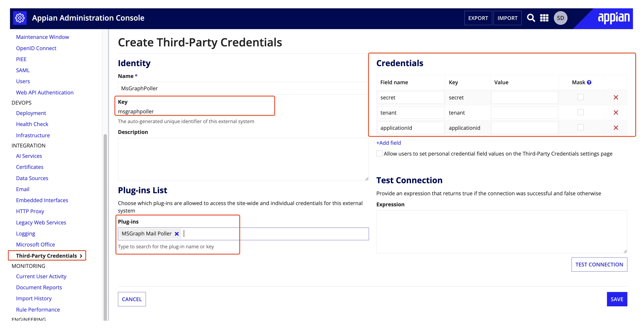The width and height of the screenshot is (644, 329).
Task: Open the SD user avatar menu
Action: 560,18
